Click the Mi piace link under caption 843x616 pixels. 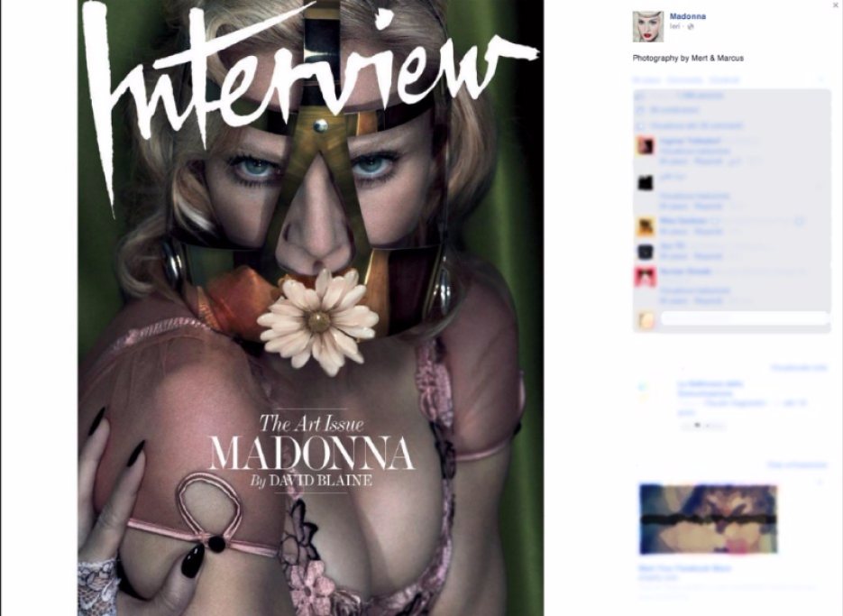[646, 80]
